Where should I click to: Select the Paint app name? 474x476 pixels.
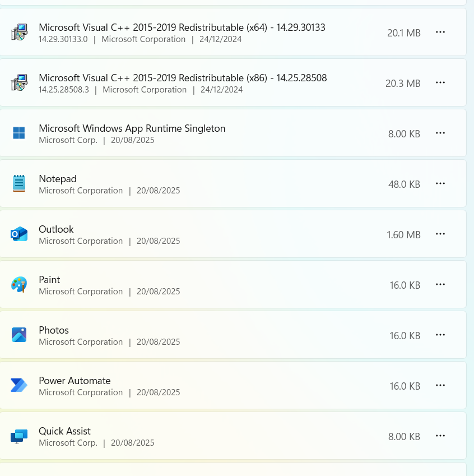[x=49, y=280]
